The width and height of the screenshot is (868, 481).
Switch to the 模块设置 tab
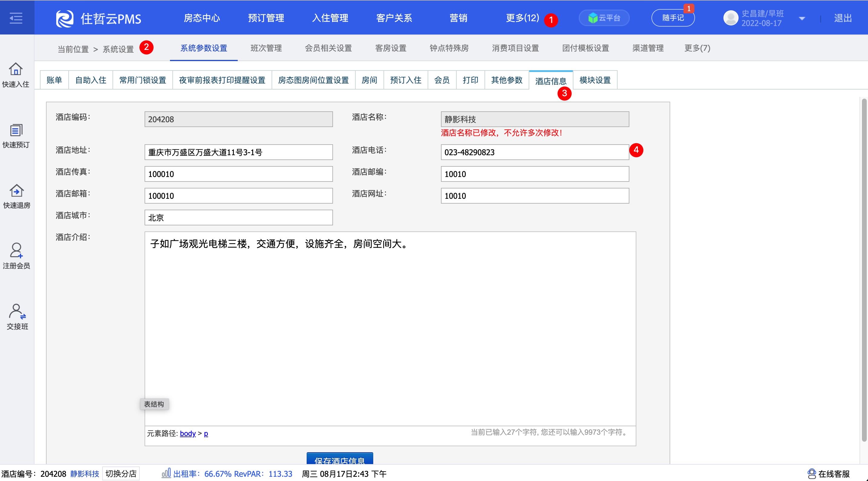tap(595, 80)
